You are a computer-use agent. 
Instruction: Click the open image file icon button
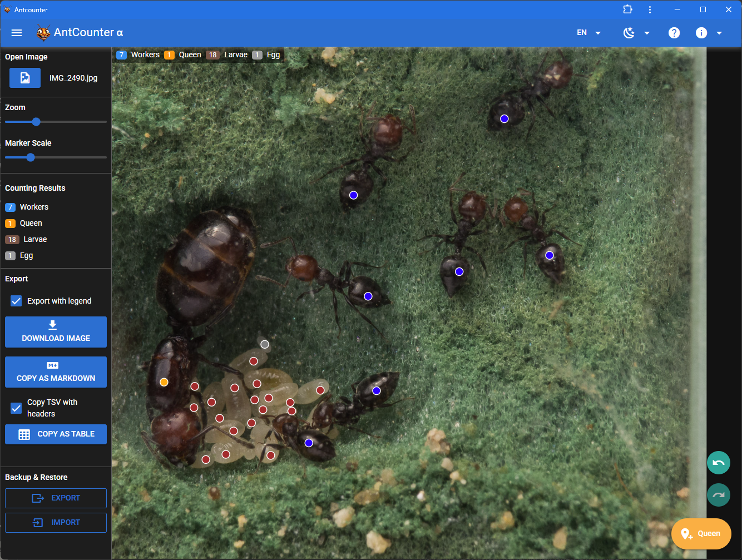pyautogui.click(x=25, y=78)
